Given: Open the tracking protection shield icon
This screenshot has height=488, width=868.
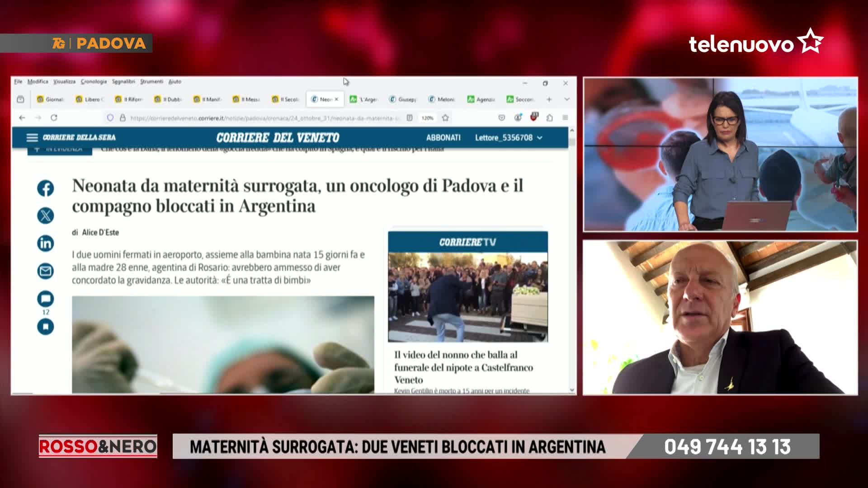Looking at the screenshot, I should [110, 117].
